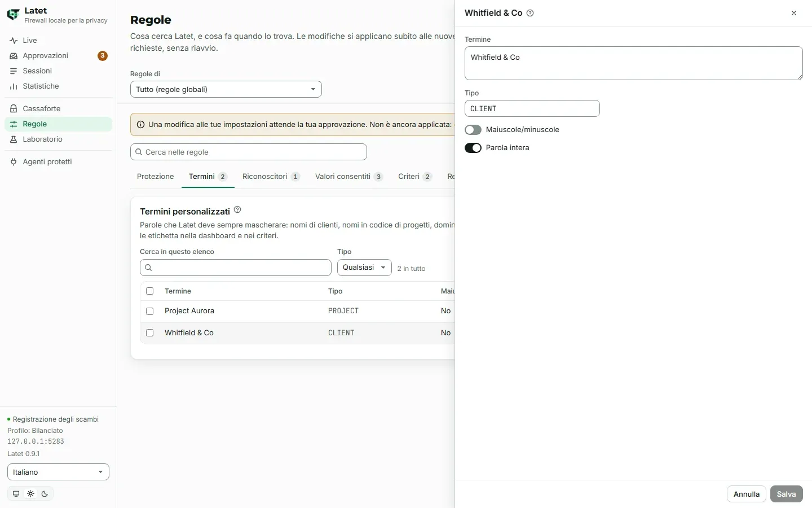Tick the Project Aurora row checkbox
Image resolution: width=812 pixels, height=508 pixels.
(x=150, y=311)
